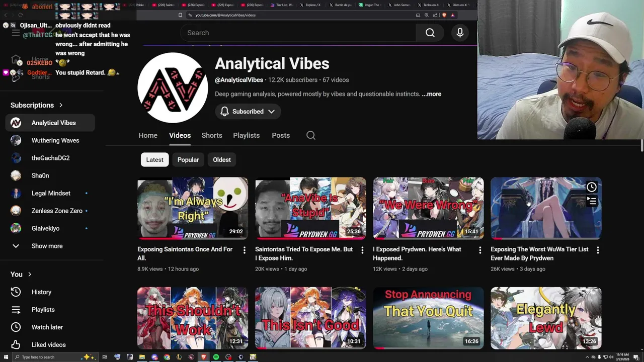Open the channel Home tab
This screenshot has height=362, width=644.
(x=148, y=135)
